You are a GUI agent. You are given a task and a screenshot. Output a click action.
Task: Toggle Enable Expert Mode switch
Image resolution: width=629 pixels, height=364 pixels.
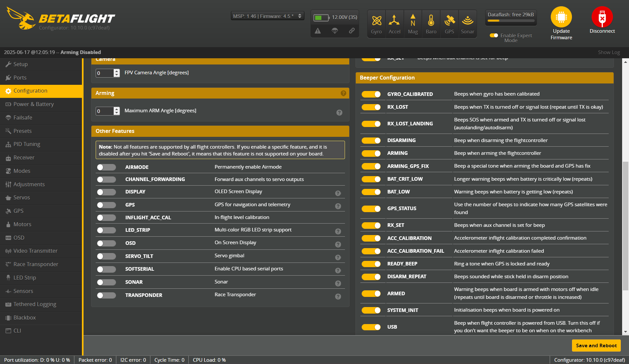(494, 35)
